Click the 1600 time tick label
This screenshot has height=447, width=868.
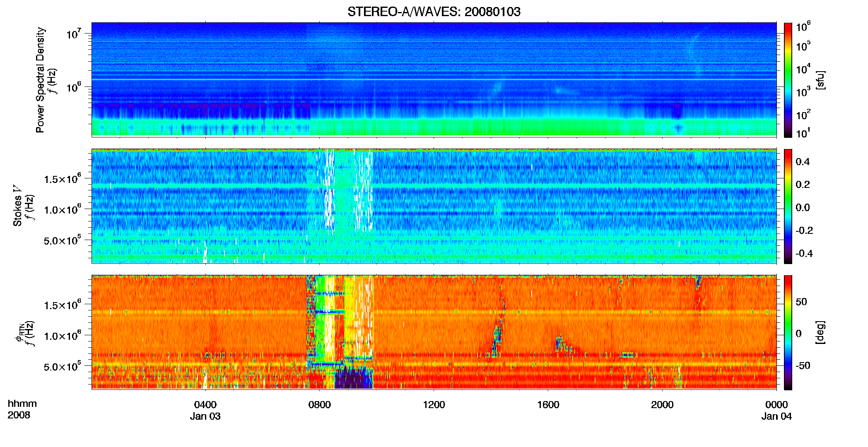(x=548, y=405)
